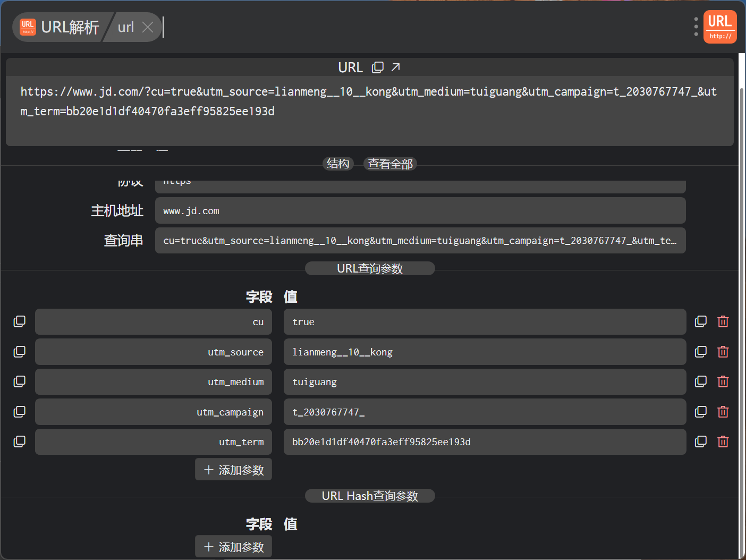The width and height of the screenshot is (746, 560).
Task: Copy the cu field name
Action: coord(20,321)
